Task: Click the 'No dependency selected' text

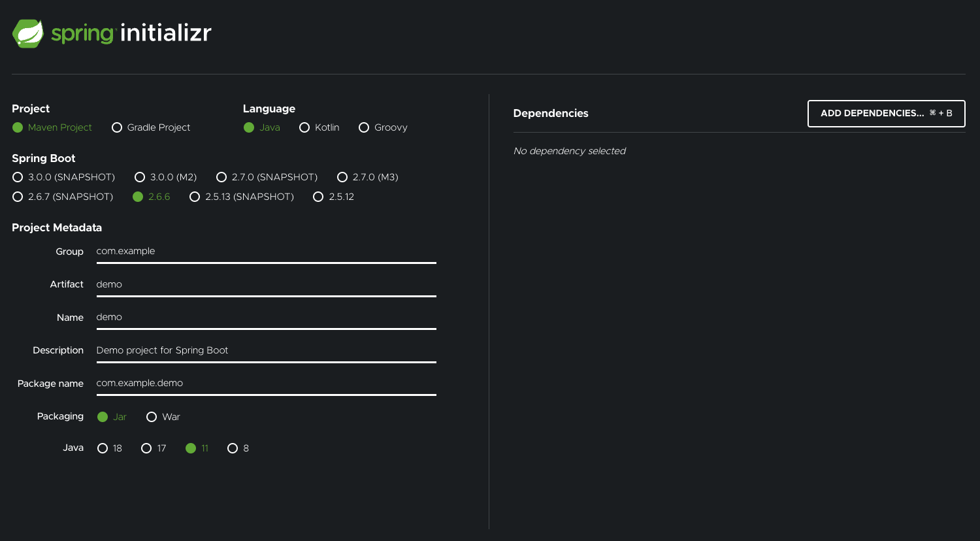Action: (569, 151)
